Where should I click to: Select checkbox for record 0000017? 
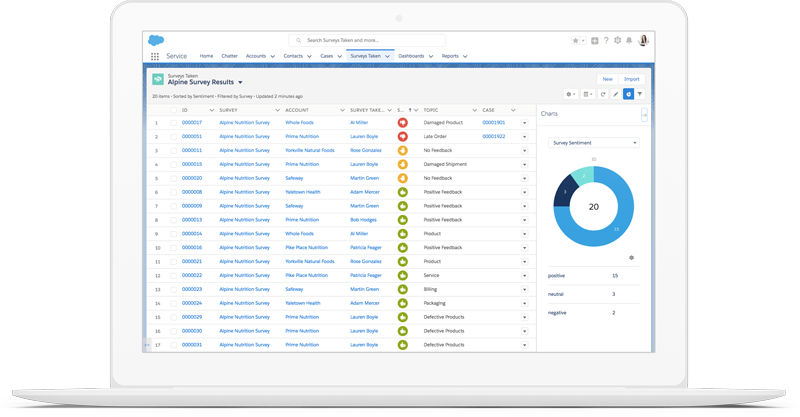point(173,123)
